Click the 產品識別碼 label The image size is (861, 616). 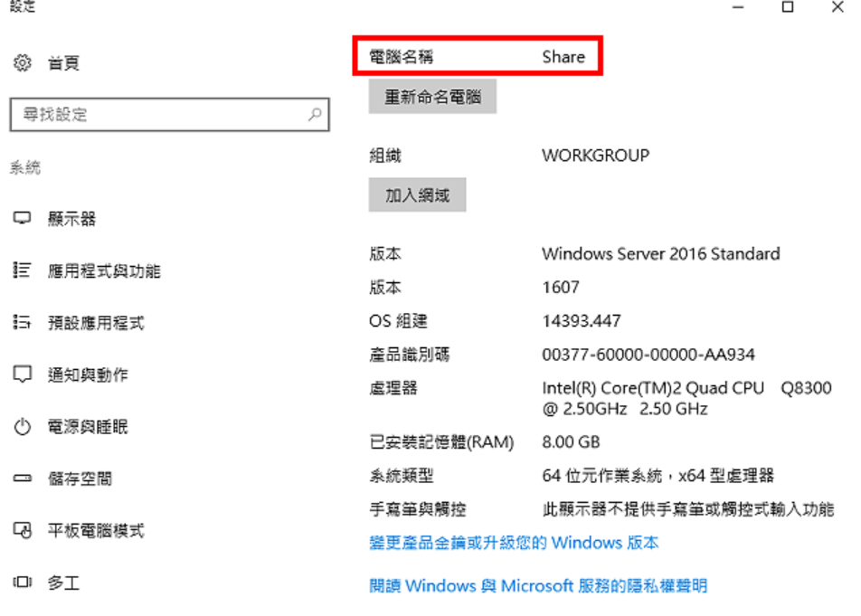[410, 355]
